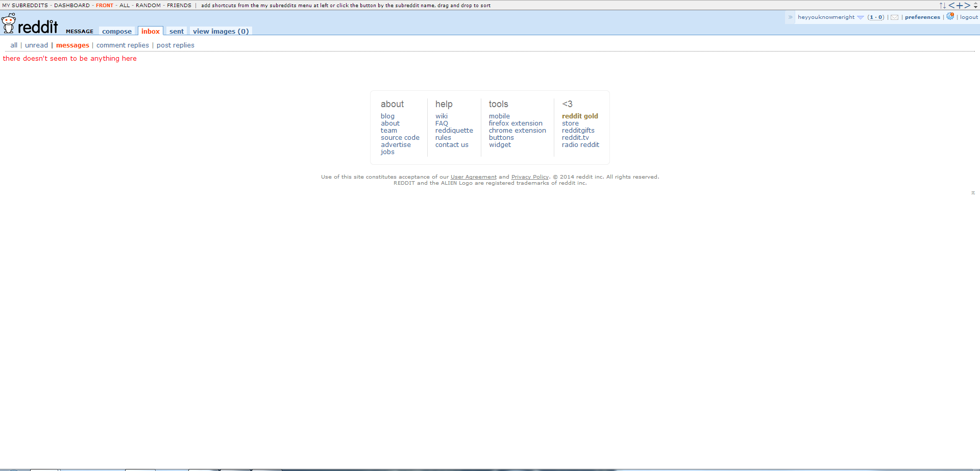Filter by post replies

(176, 45)
